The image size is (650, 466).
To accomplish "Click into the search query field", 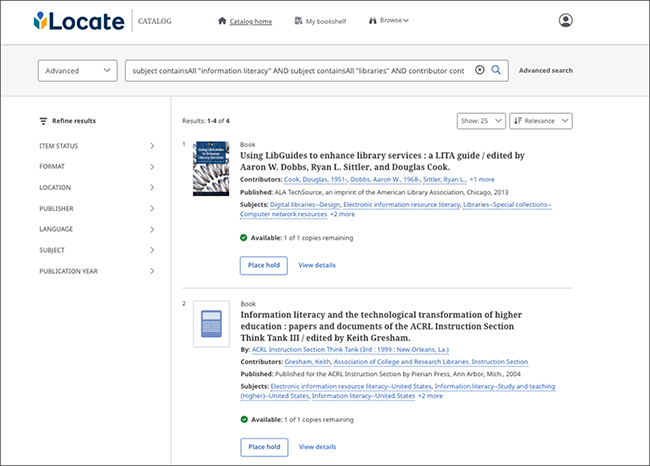I will [298, 70].
